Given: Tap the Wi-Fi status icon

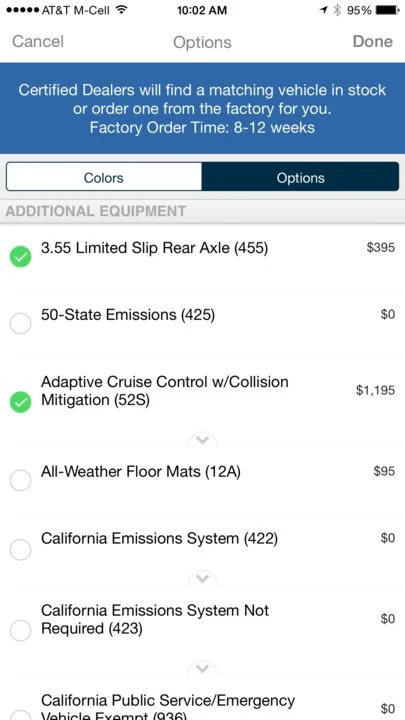Looking at the screenshot, I should (121, 10).
